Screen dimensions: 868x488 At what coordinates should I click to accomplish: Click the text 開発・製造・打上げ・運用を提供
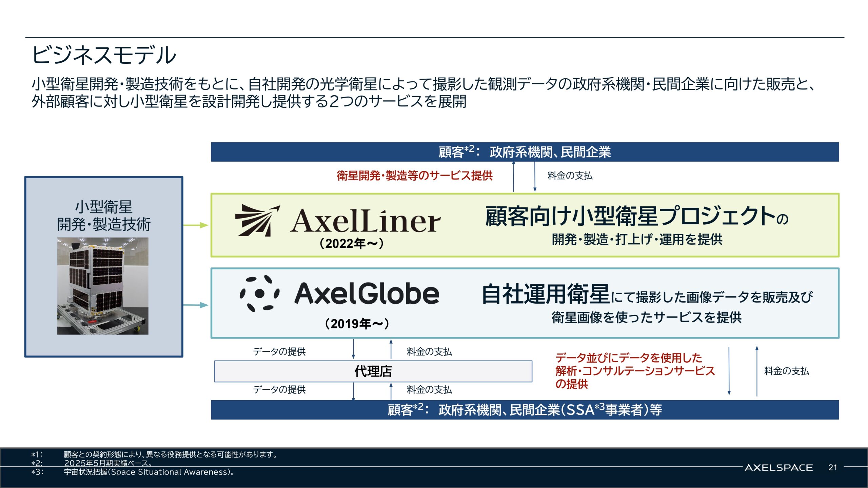[637, 240]
